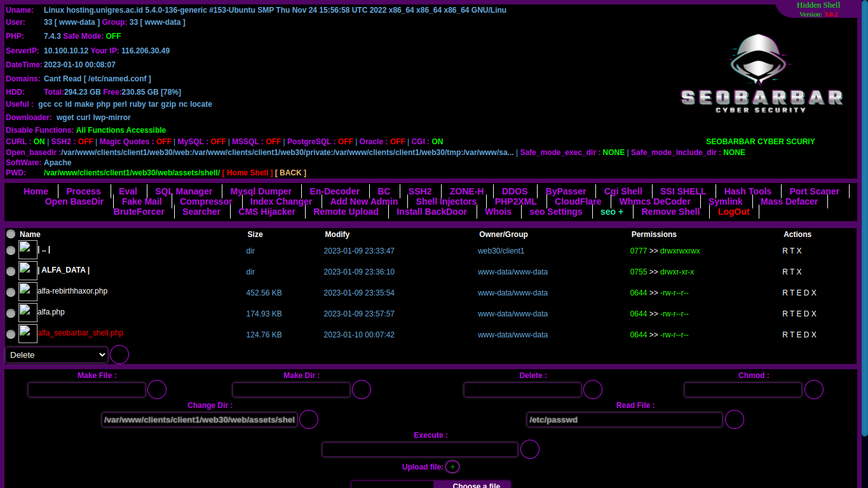Click the plus icon beside Upload file

point(452,467)
